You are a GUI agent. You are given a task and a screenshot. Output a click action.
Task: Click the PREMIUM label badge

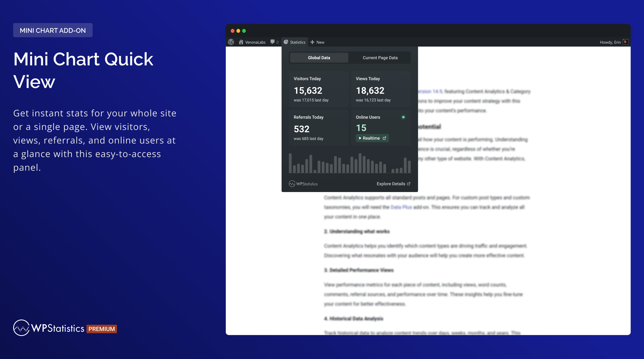point(102,329)
